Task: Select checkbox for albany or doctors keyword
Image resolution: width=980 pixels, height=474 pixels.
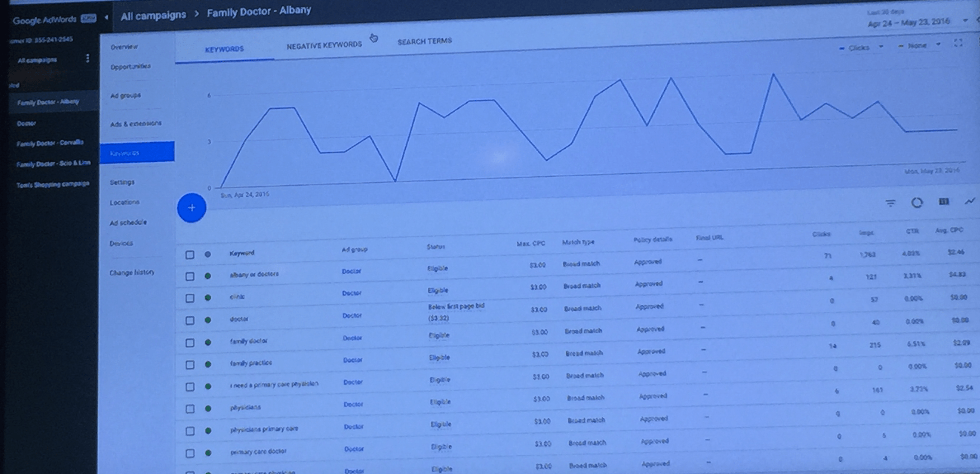Action: click(190, 276)
